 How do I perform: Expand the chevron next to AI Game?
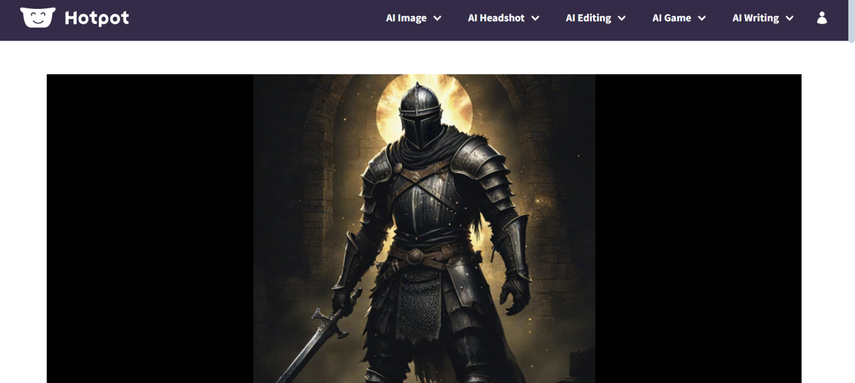click(702, 18)
